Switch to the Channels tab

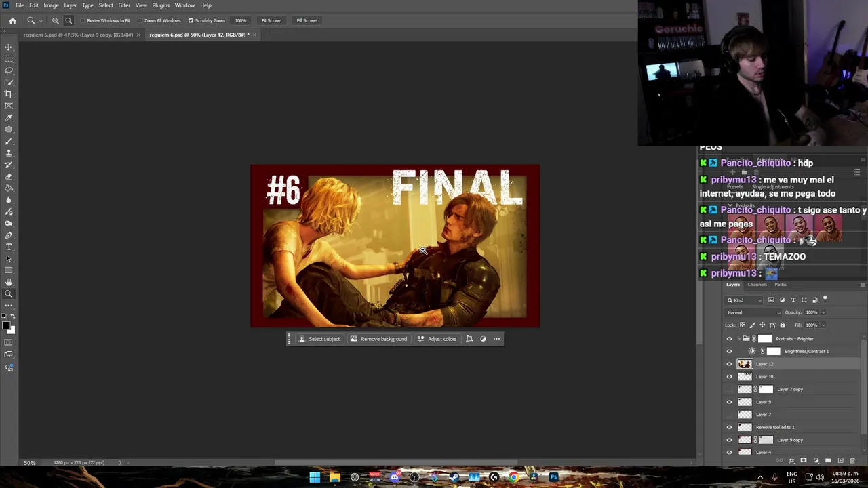pos(757,285)
